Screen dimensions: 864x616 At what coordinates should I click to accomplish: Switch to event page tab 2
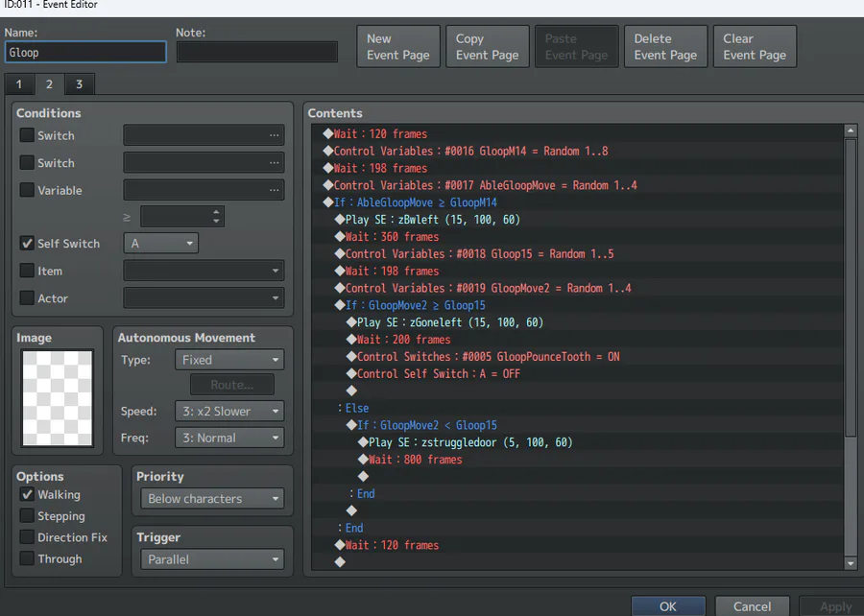point(50,84)
